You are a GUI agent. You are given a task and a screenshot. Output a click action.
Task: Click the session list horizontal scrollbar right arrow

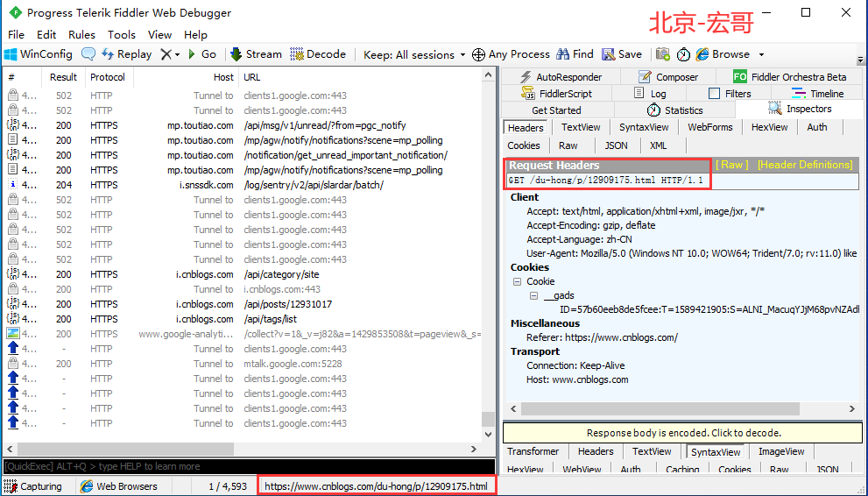point(474,449)
